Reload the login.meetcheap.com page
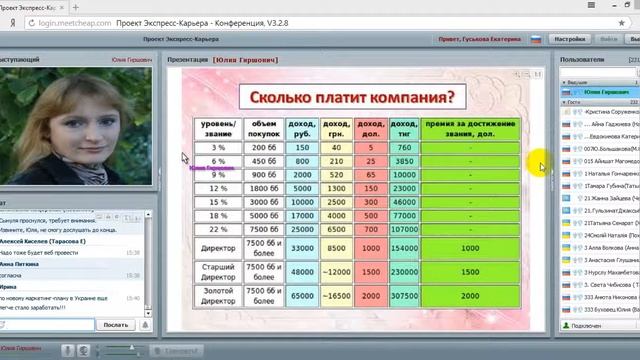The width and height of the screenshot is (640, 360). point(31,23)
